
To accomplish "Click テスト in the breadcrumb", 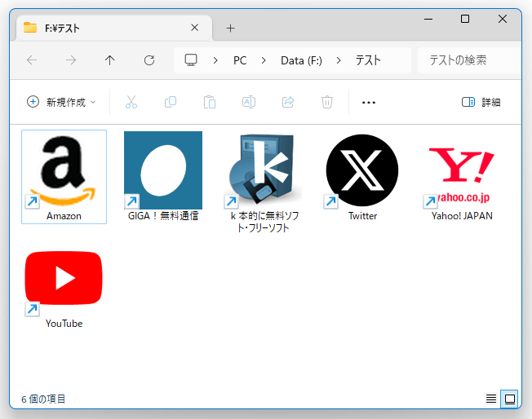I will pos(368,60).
